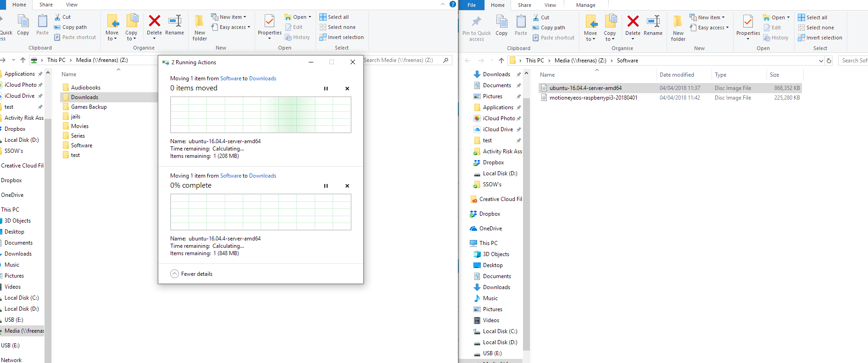This screenshot has width=868, height=363.
Task: Click refresh button beside right address bar
Action: (829, 61)
